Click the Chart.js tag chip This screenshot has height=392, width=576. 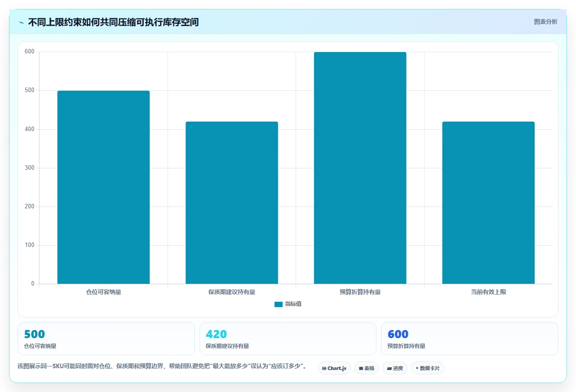coord(334,368)
